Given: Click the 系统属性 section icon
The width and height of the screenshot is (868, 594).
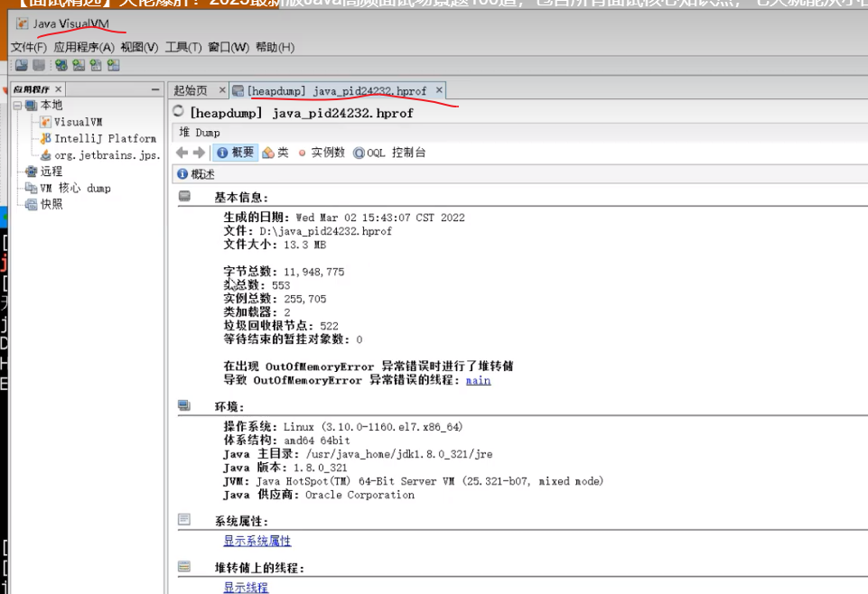Looking at the screenshot, I should click(184, 519).
